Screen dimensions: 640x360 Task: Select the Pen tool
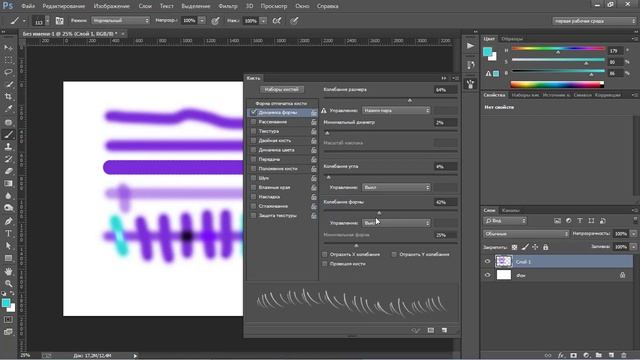click(x=8, y=221)
